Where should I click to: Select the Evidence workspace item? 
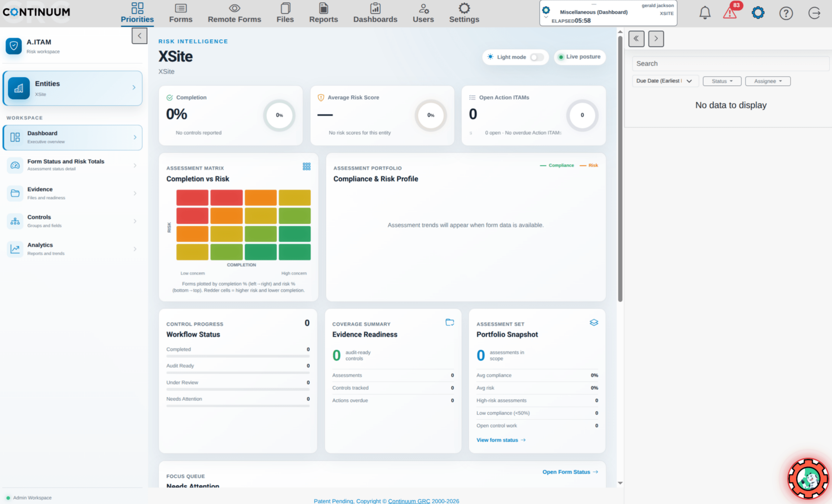click(x=72, y=193)
